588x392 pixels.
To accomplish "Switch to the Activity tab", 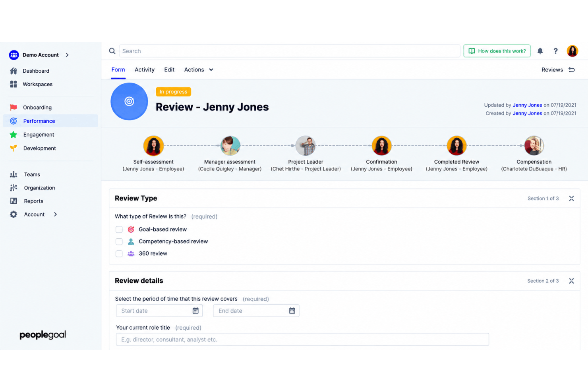I will [145, 70].
